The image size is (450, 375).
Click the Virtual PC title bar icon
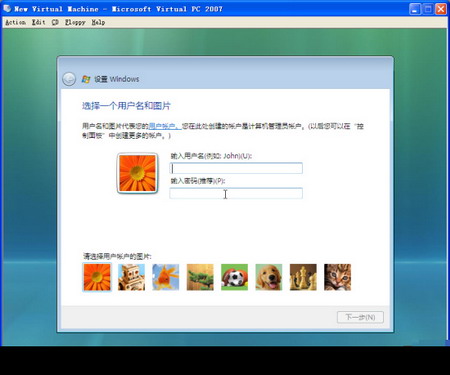click(7, 9)
